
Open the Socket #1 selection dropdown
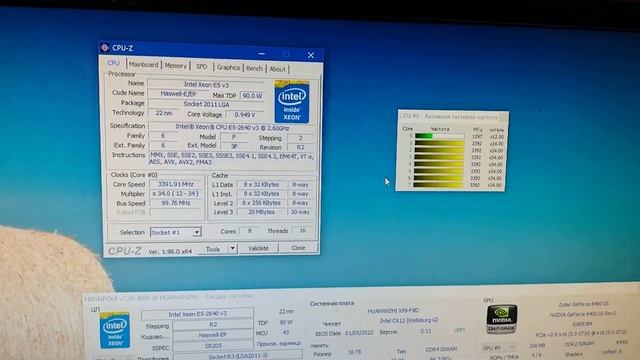pyautogui.click(x=176, y=232)
